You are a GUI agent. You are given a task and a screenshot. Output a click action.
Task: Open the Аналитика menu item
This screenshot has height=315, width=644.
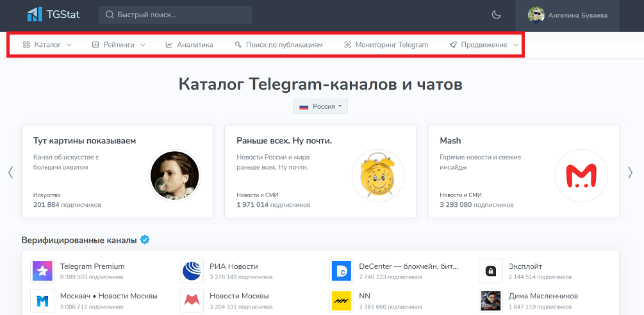189,45
